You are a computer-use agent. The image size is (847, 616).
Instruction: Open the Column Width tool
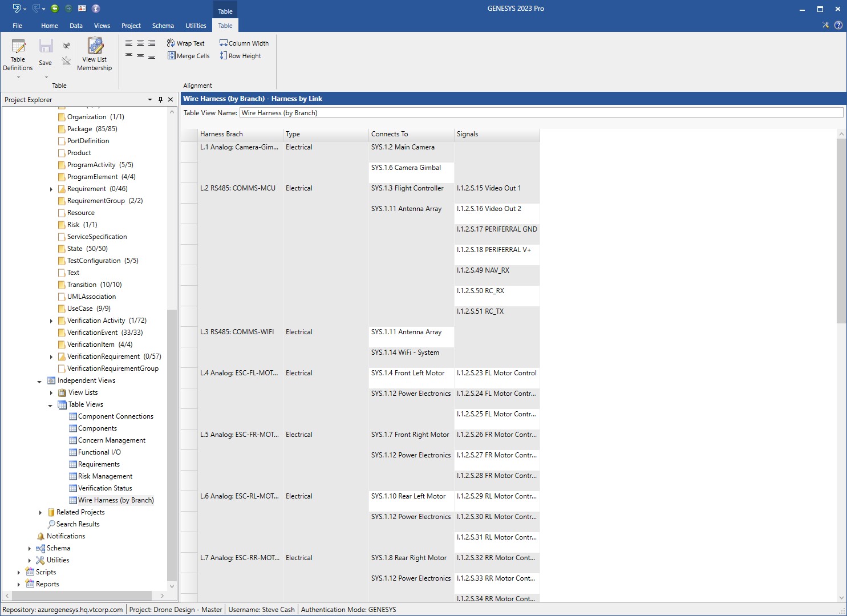(x=244, y=43)
